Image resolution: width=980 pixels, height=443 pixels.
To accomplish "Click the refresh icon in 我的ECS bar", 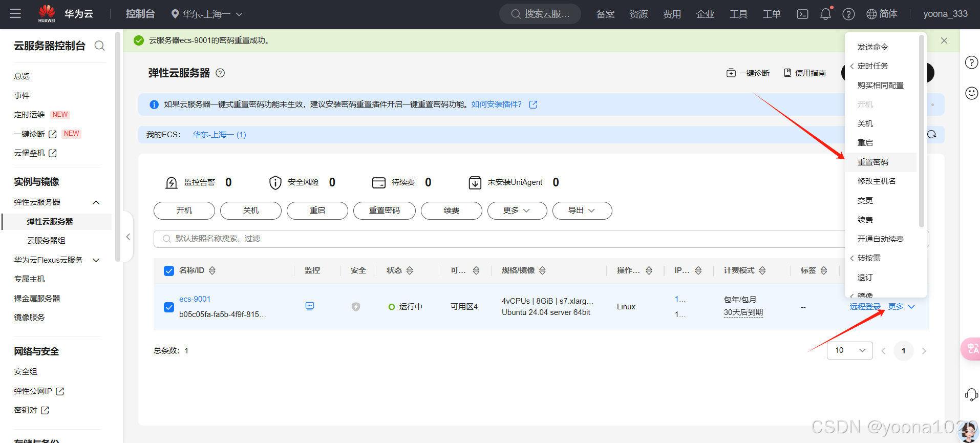I will pyautogui.click(x=931, y=134).
